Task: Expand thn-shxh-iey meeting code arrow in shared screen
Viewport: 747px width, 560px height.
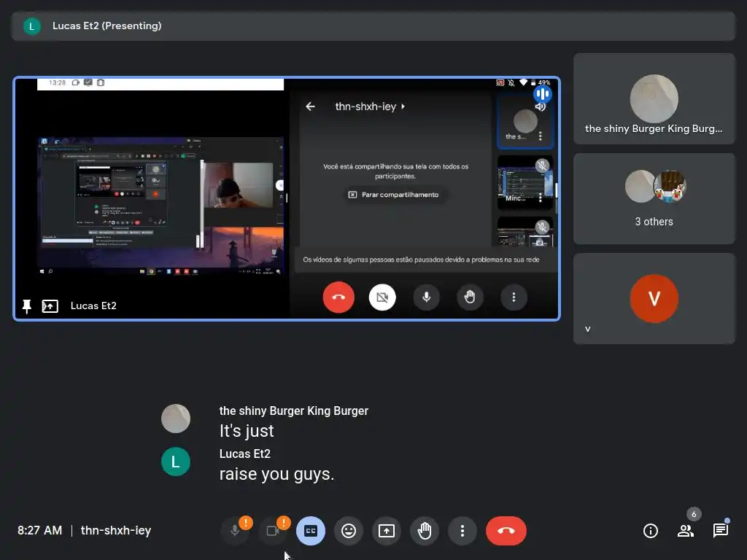Action: [x=403, y=106]
